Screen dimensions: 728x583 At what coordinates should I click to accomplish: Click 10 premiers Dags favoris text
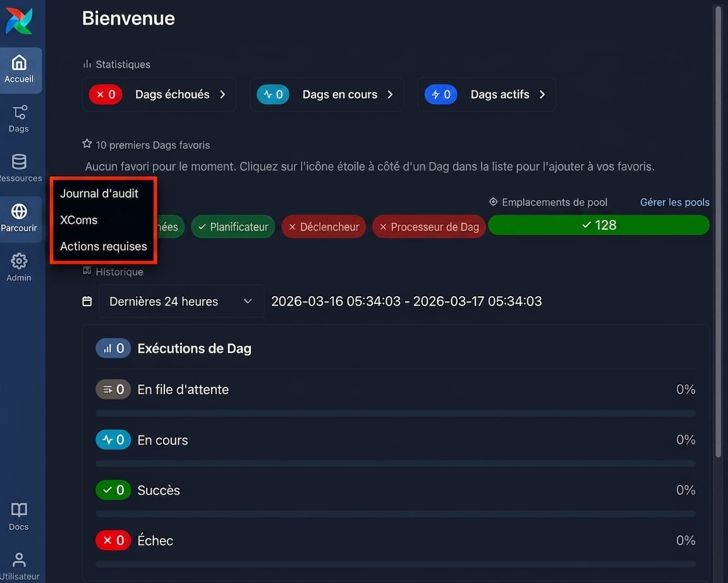153,145
